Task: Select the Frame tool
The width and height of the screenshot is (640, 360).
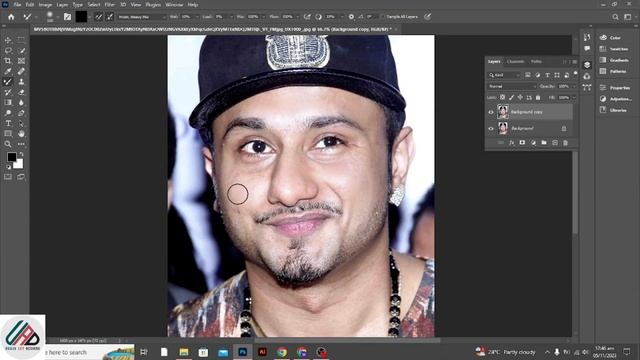Action: (x=21, y=61)
